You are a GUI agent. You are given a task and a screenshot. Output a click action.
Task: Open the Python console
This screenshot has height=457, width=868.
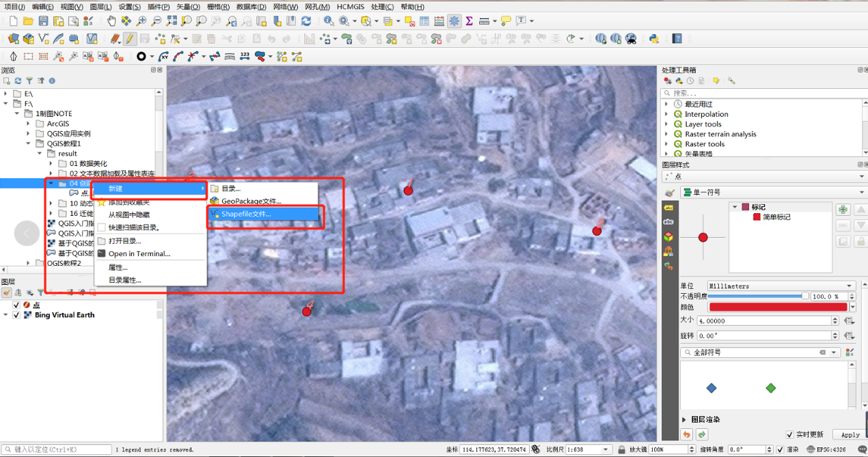pos(653,39)
